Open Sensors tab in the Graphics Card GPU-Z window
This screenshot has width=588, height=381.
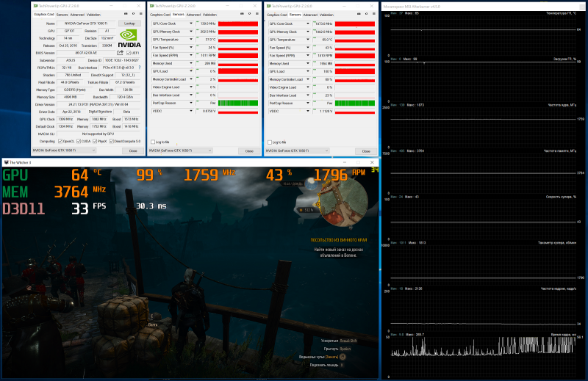tap(62, 15)
